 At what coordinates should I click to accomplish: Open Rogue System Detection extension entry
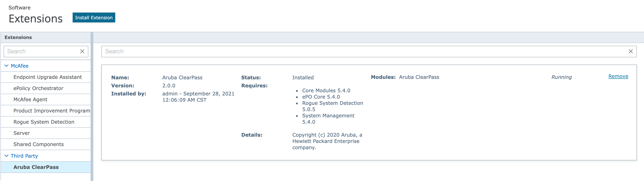(46, 122)
